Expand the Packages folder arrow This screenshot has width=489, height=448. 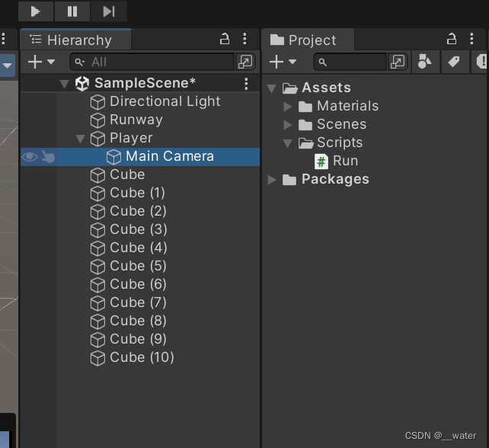(272, 180)
